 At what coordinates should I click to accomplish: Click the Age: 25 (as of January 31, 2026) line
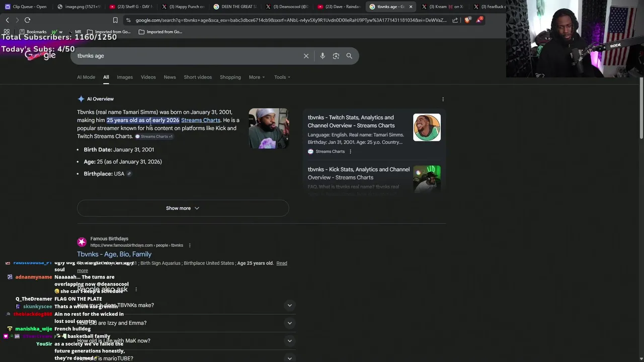tap(123, 162)
